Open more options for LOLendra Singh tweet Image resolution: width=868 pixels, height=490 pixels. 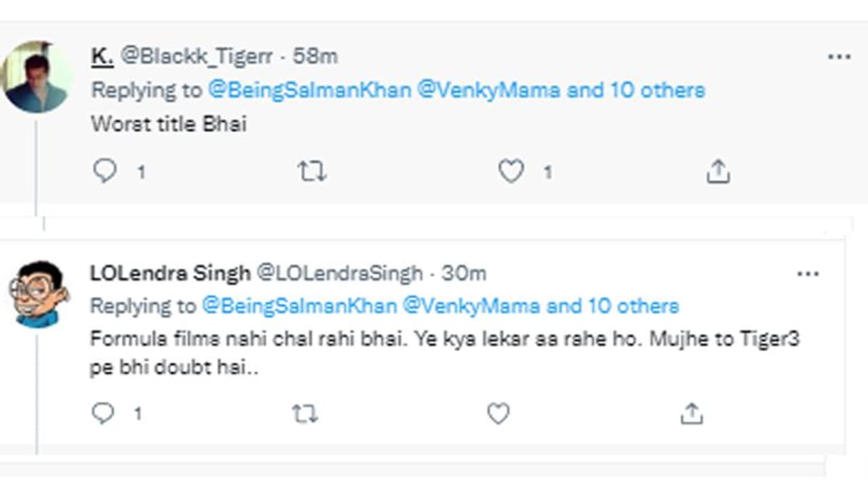click(x=808, y=274)
